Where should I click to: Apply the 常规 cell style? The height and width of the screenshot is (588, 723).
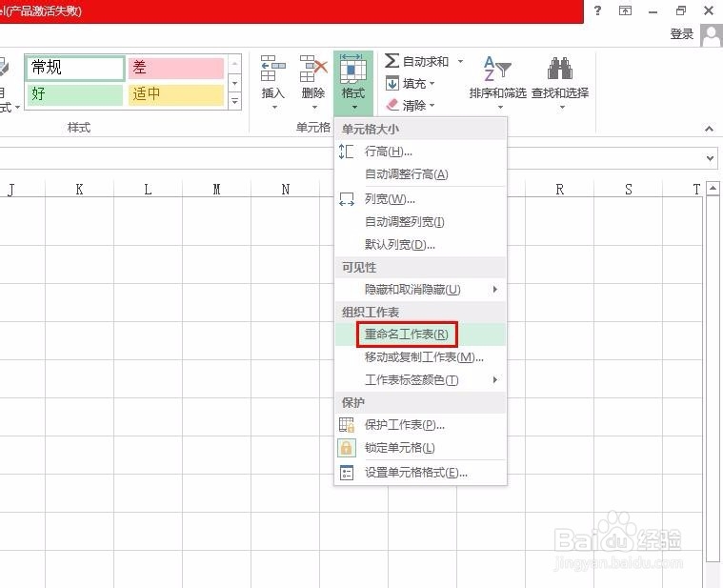point(75,68)
